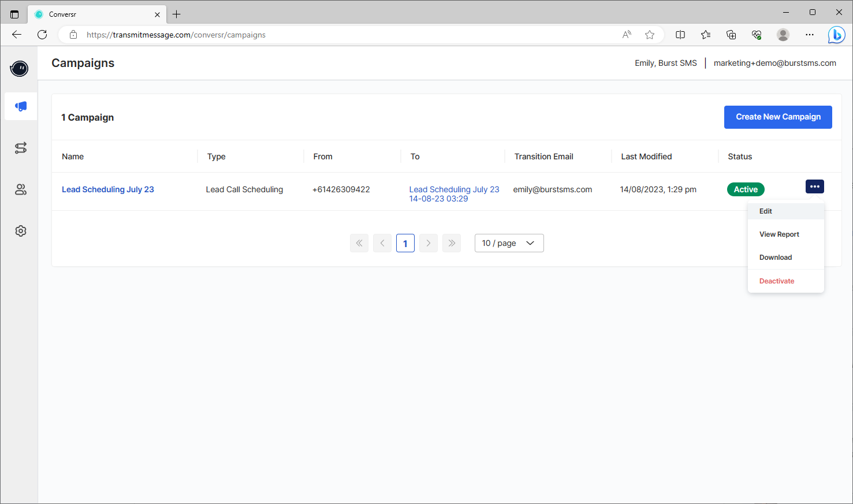Click Create New Campaign button

tap(778, 117)
